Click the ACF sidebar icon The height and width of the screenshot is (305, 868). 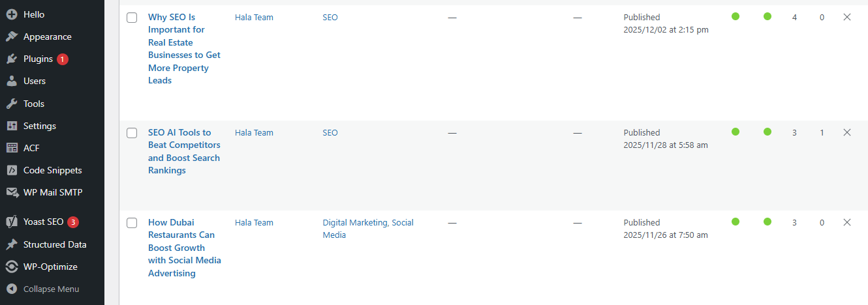point(12,148)
